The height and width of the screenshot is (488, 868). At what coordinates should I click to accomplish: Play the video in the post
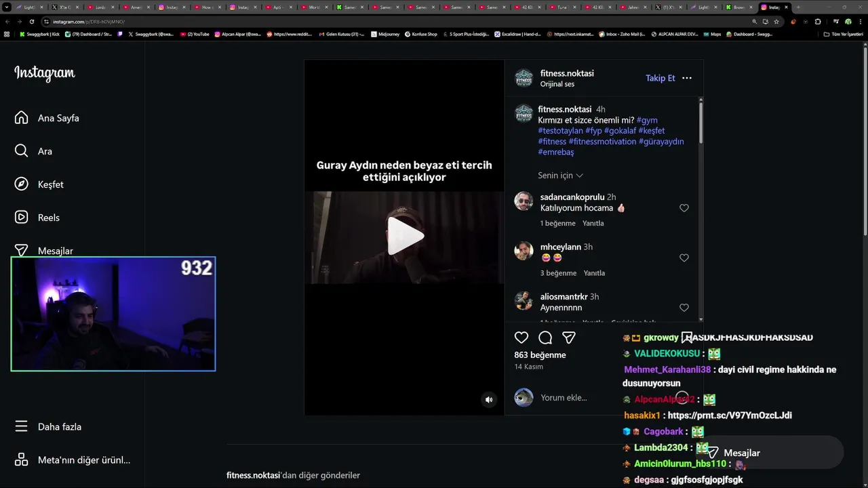point(405,237)
